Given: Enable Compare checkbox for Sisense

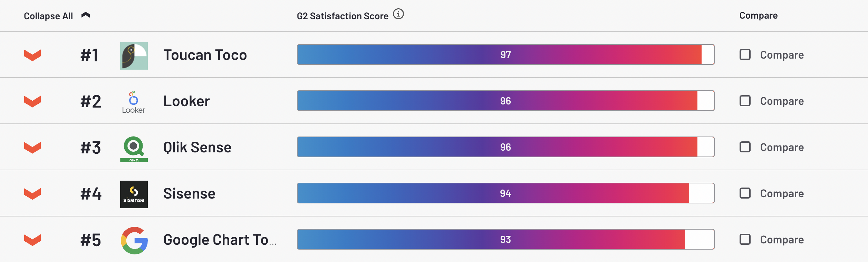Looking at the screenshot, I should point(745,193).
